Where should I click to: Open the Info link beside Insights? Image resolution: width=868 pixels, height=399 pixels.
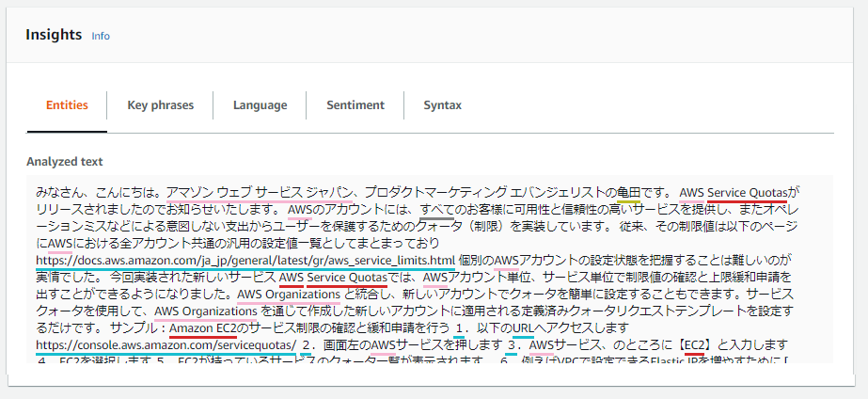pyautogui.click(x=101, y=36)
